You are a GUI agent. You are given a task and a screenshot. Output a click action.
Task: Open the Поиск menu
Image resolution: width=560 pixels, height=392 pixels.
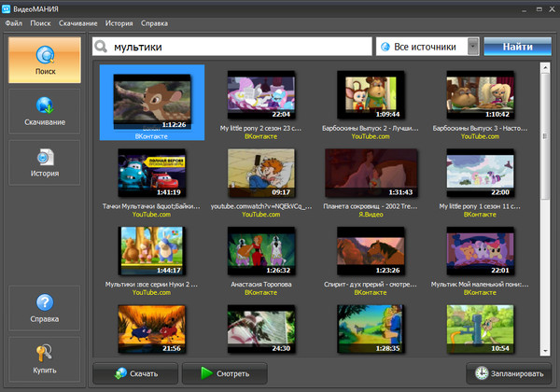40,23
